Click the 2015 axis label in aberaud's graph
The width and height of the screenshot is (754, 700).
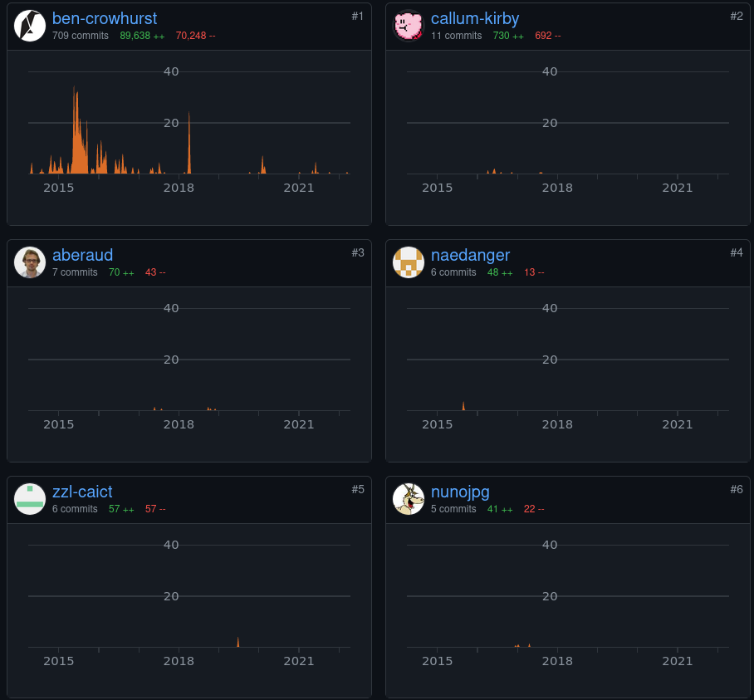pyautogui.click(x=59, y=424)
